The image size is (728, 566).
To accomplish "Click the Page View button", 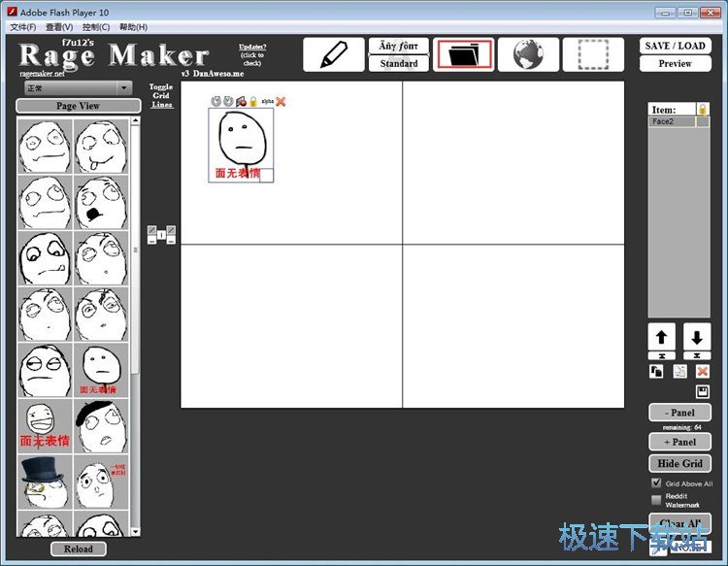I will click(x=78, y=106).
